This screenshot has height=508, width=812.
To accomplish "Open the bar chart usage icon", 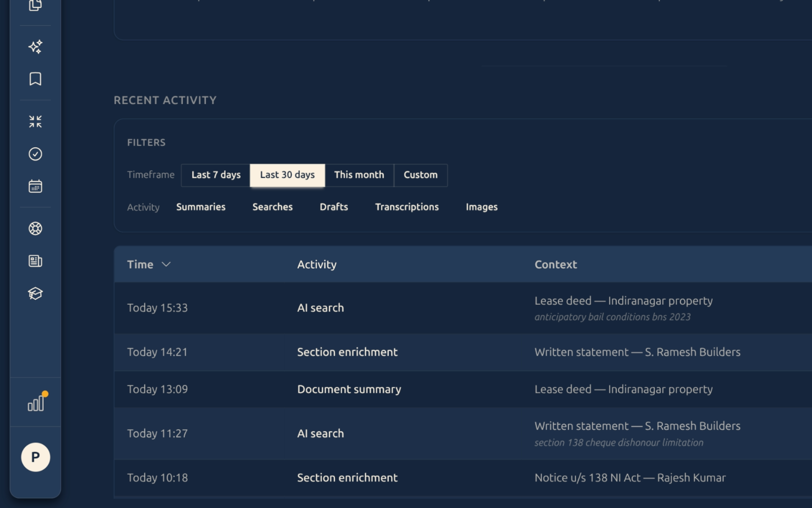I will pos(36,402).
